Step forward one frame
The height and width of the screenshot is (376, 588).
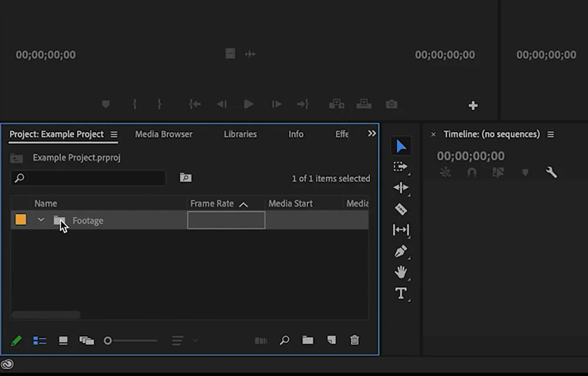pyautogui.click(x=276, y=104)
